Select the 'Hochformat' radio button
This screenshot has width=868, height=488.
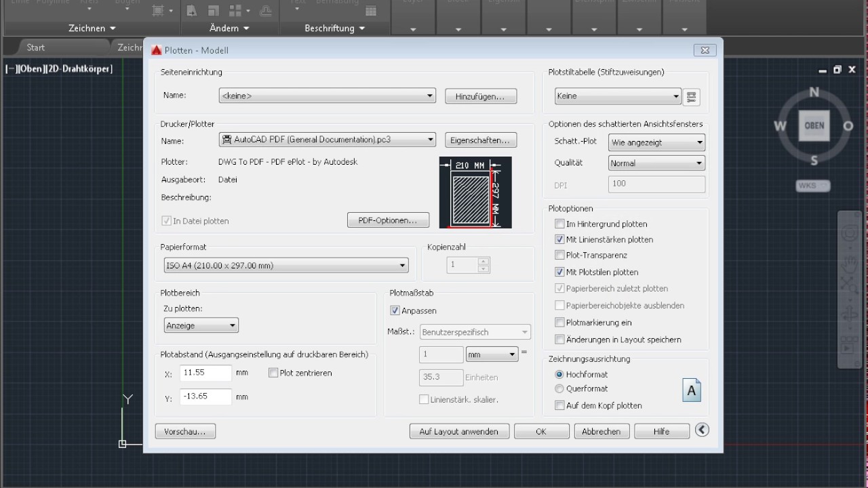click(x=559, y=374)
